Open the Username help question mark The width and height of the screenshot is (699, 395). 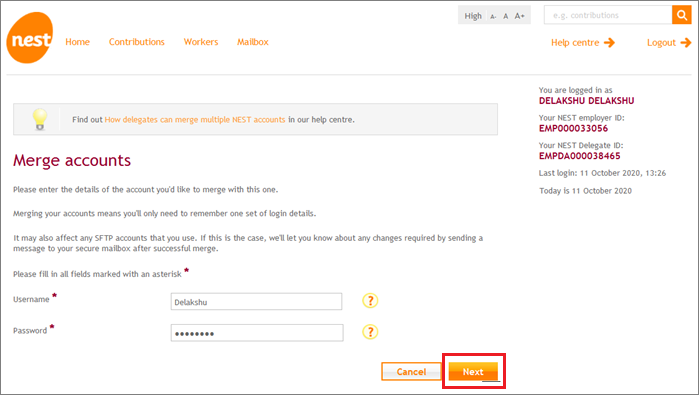pyautogui.click(x=370, y=301)
